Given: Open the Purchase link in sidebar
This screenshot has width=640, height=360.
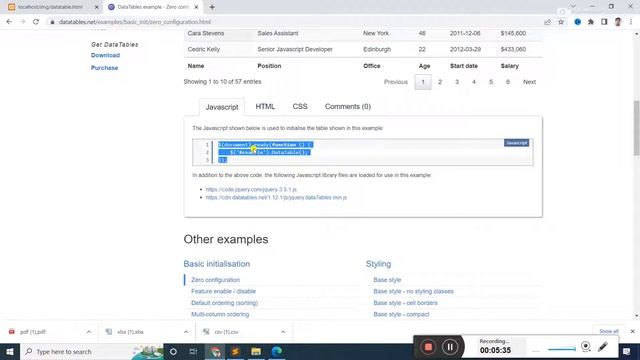Looking at the screenshot, I should [x=104, y=68].
